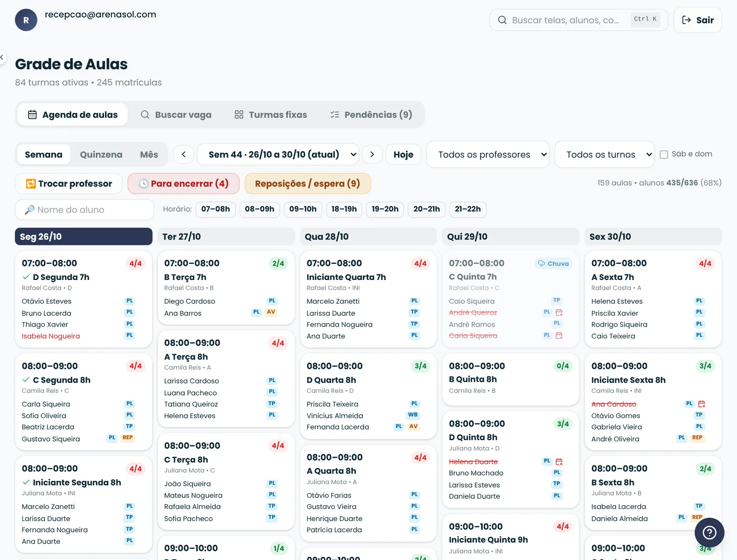Click the Seg 26/10 day header

click(x=83, y=237)
